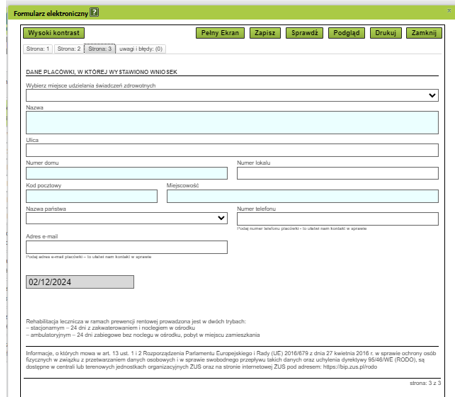
Task: Validate the form using Sprawdź
Action: [304, 33]
